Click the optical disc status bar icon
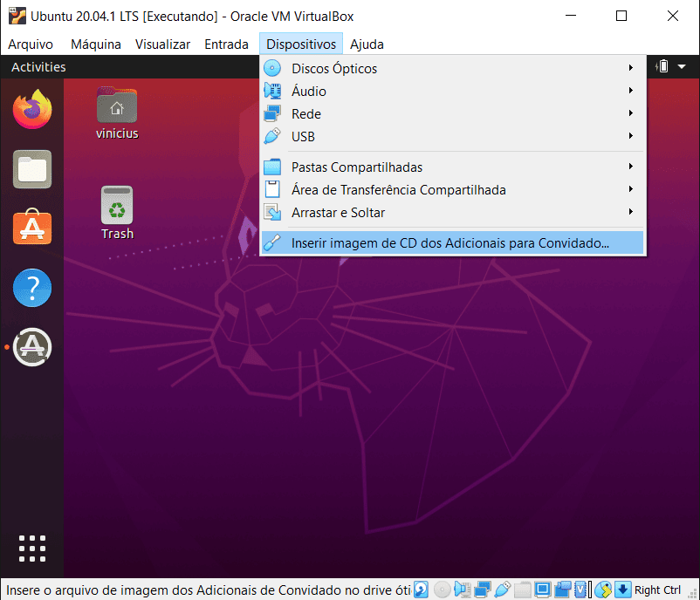 [442, 590]
